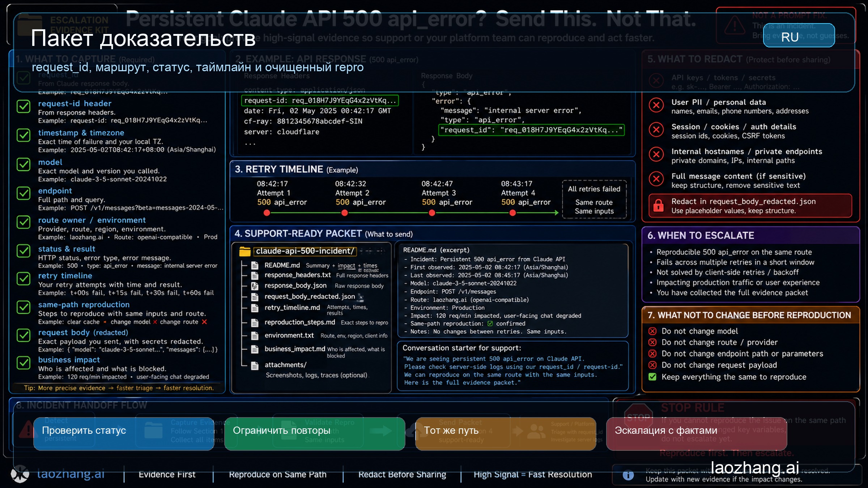Click the Reproduce on Same Path footer label
The height and width of the screenshot is (488, 868).
[x=278, y=474]
